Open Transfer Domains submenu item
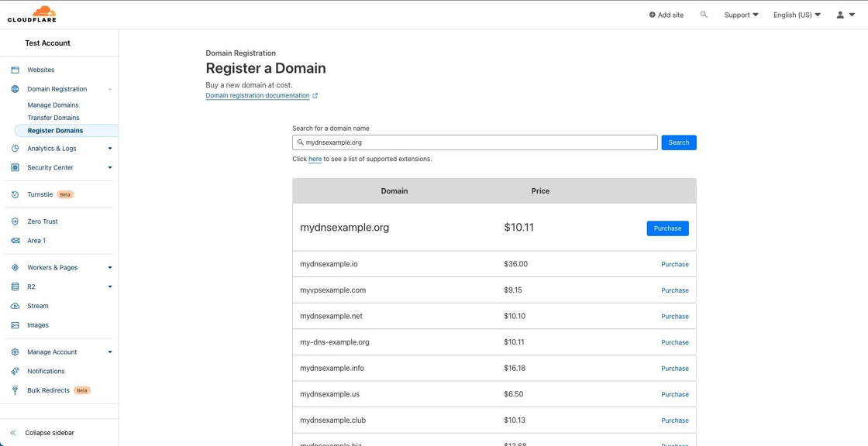This screenshot has width=868, height=446. pyautogui.click(x=53, y=118)
